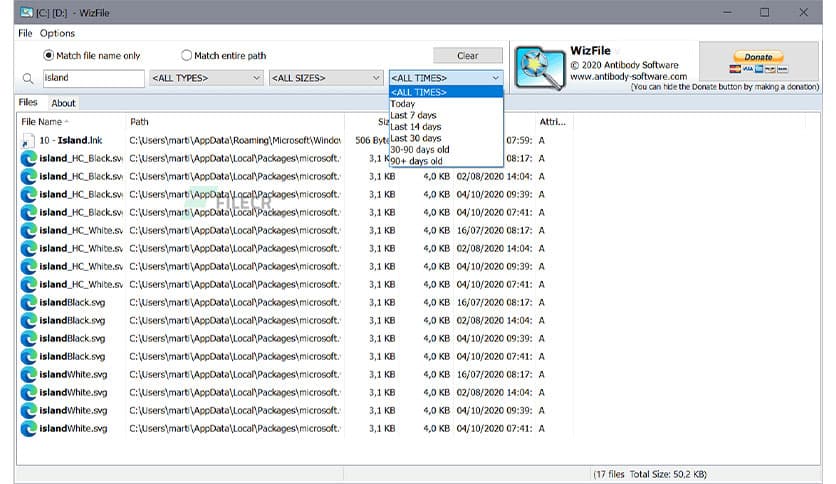Click Edge icon of island_HC_Black row dated 02/08/2020

point(28,176)
